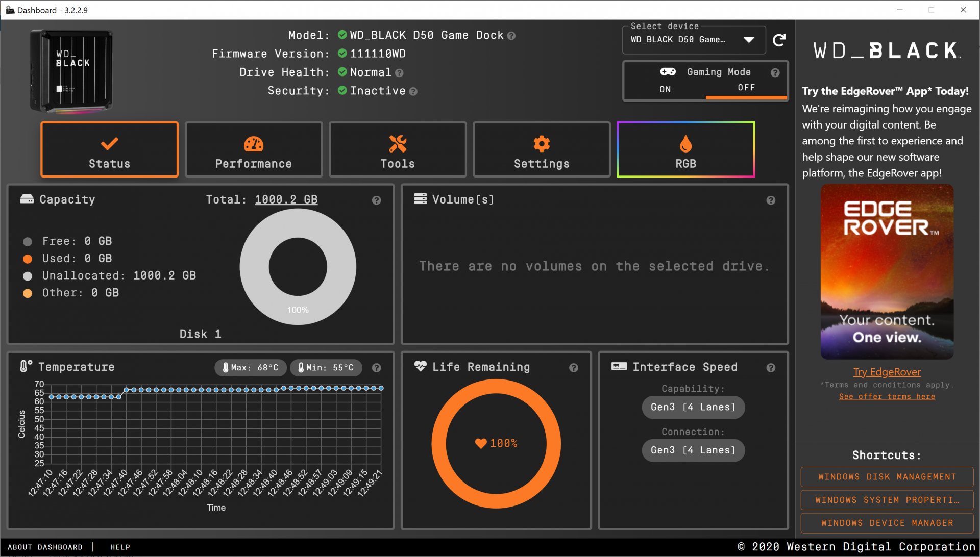Click the Capability Gen3 [4 Lanes] pill

693,407
